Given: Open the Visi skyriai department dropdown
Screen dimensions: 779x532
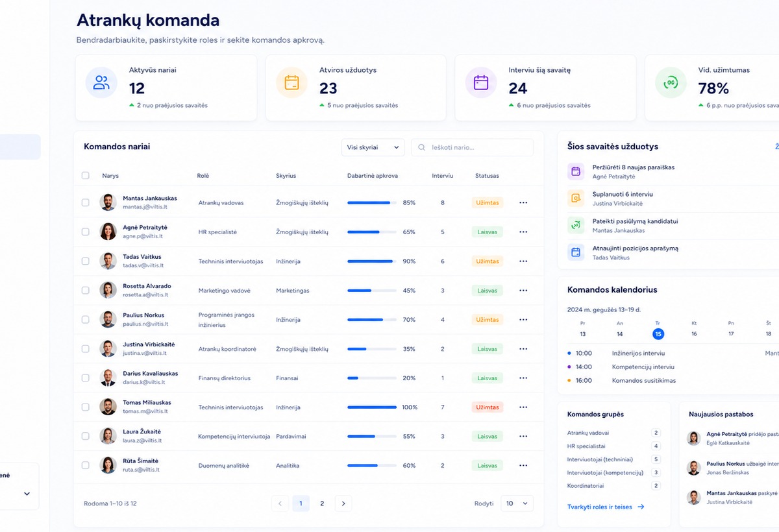Looking at the screenshot, I should click(x=373, y=147).
